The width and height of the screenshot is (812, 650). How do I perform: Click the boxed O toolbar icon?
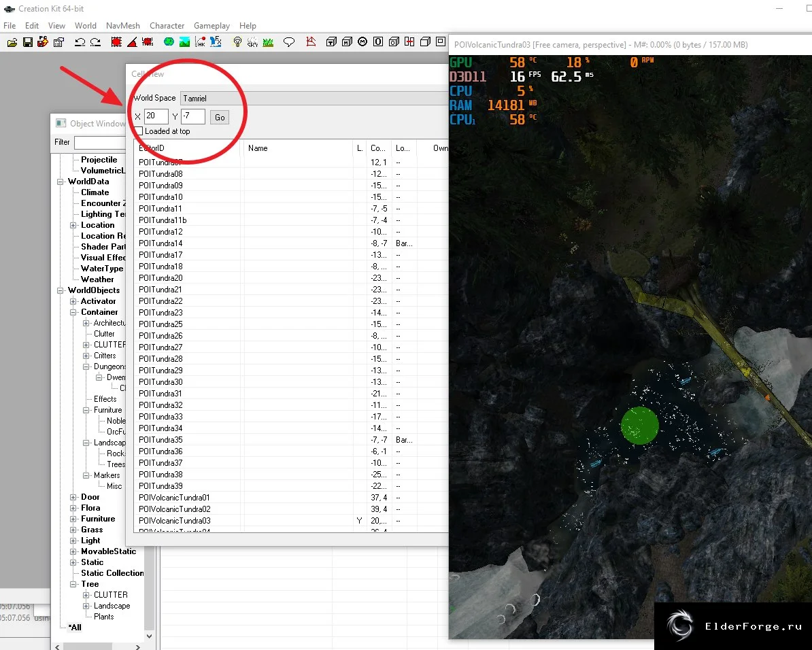pyautogui.click(x=378, y=42)
